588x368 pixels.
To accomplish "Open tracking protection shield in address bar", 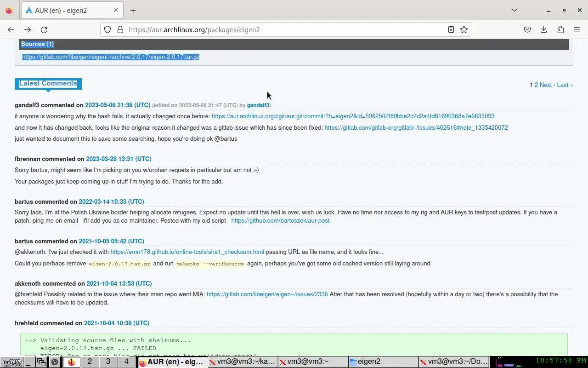I will 107,29.
